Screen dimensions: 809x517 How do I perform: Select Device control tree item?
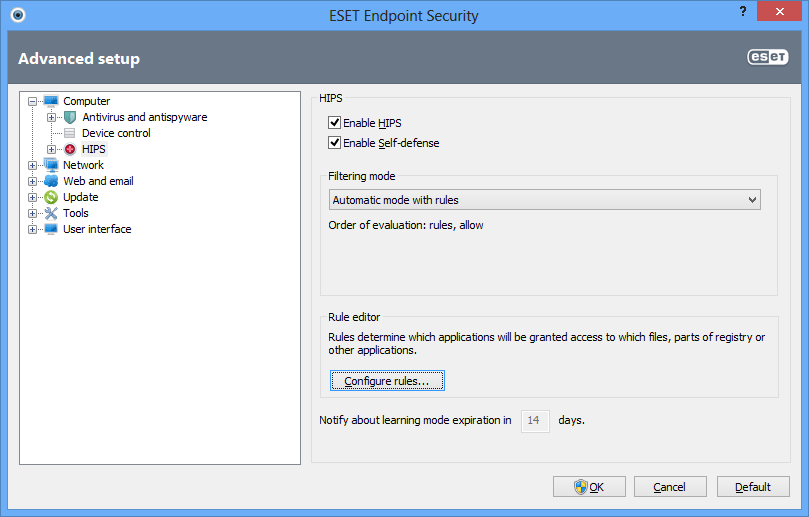coord(116,133)
